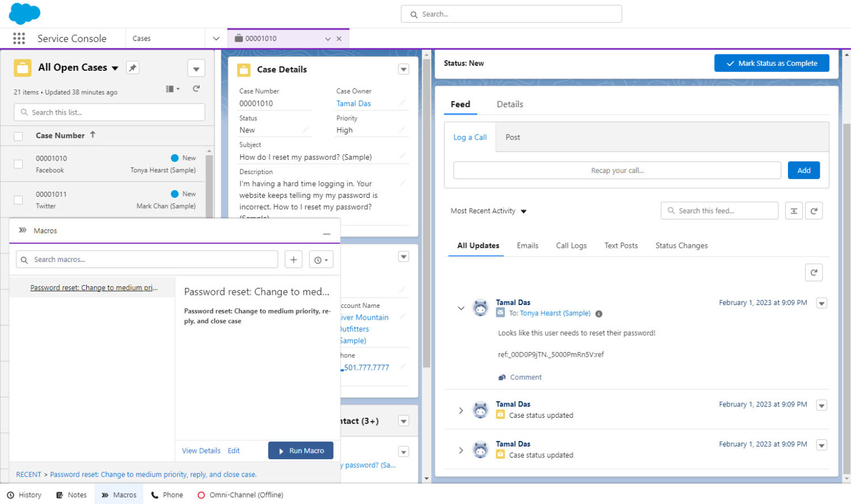Click the Search this feed field

click(719, 211)
